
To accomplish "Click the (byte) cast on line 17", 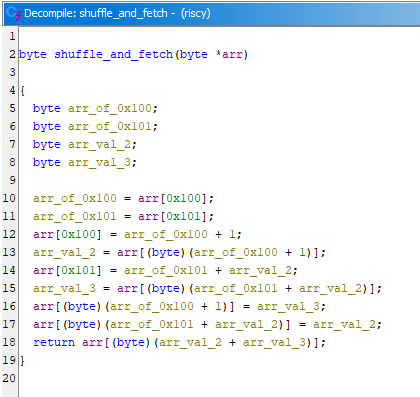I will click(82, 324).
